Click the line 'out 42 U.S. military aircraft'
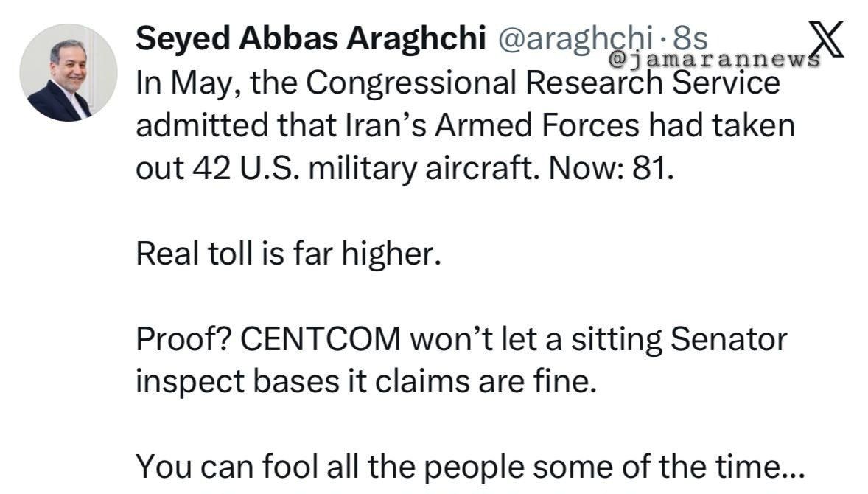The image size is (868, 494). (405, 168)
